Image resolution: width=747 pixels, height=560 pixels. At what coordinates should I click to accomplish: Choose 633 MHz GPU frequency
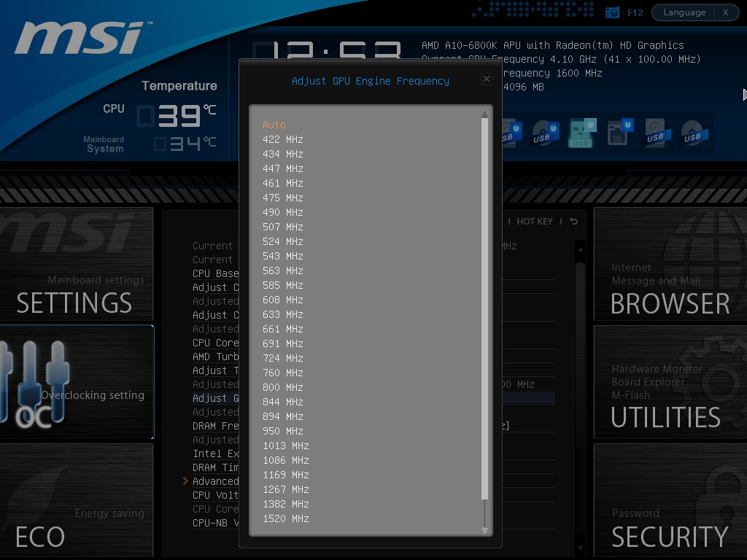(x=282, y=314)
